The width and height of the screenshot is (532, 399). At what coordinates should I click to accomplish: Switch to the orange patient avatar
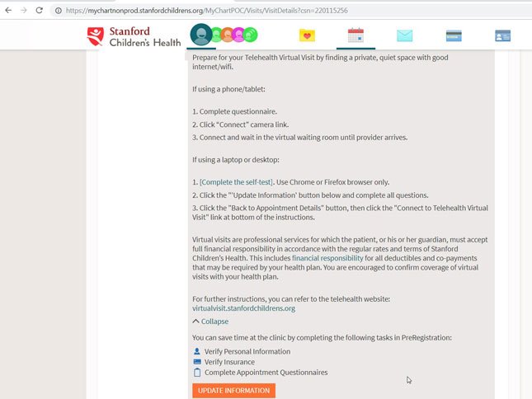click(x=228, y=35)
